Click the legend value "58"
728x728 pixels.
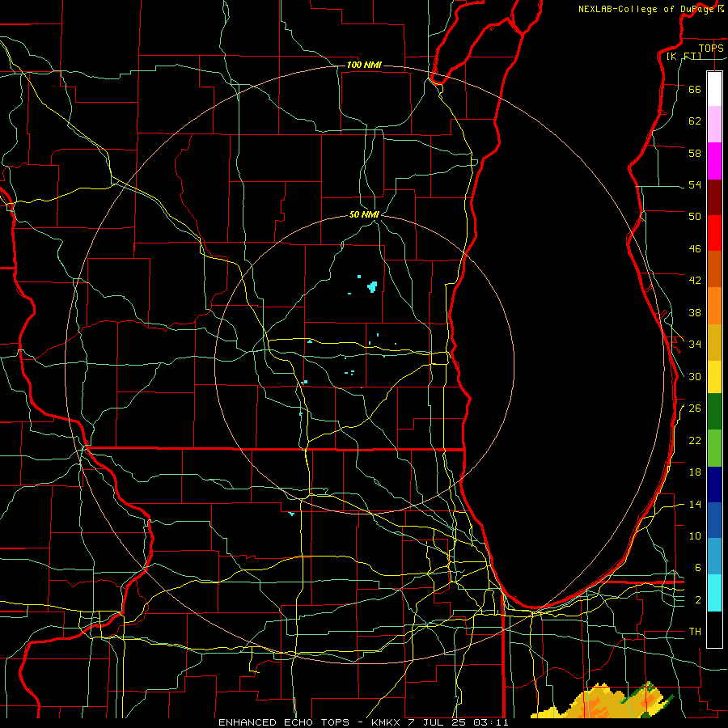695,153
